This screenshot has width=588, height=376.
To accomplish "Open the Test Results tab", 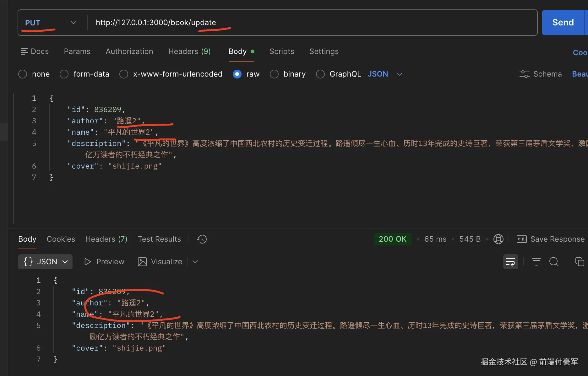I will click(159, 239).
